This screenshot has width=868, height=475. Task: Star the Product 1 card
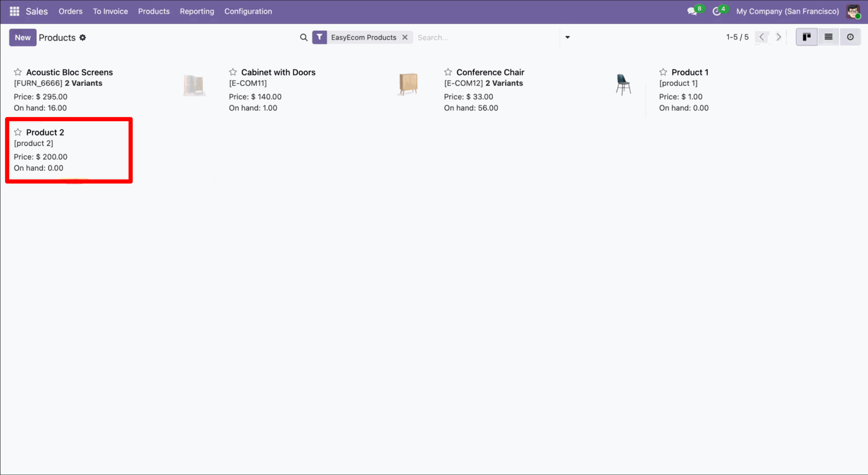click(x=663, y=72)
